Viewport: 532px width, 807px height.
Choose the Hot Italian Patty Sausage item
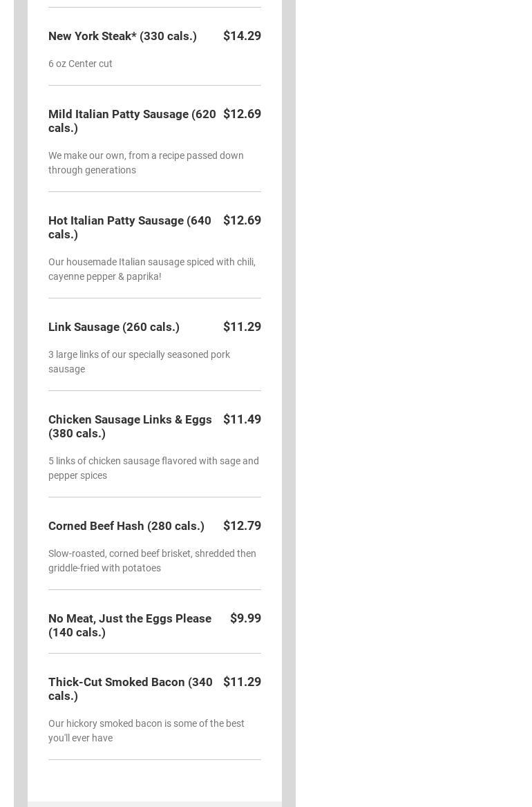point(129,227)
